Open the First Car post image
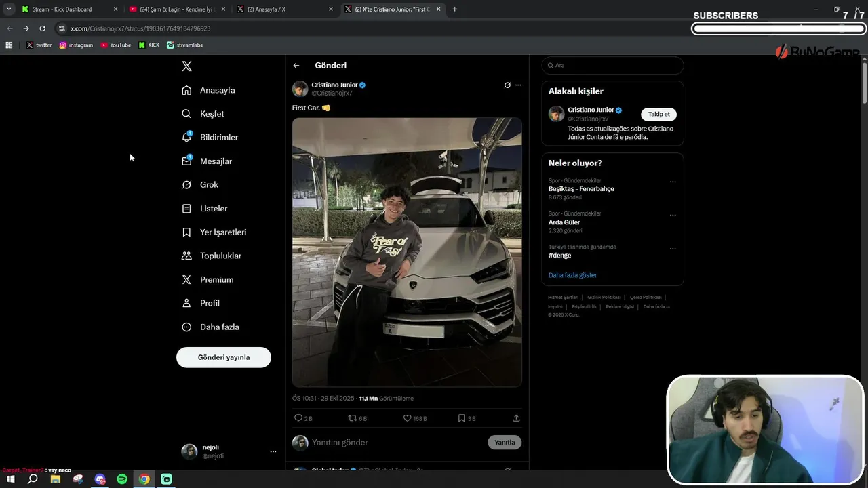 point(407,252)
